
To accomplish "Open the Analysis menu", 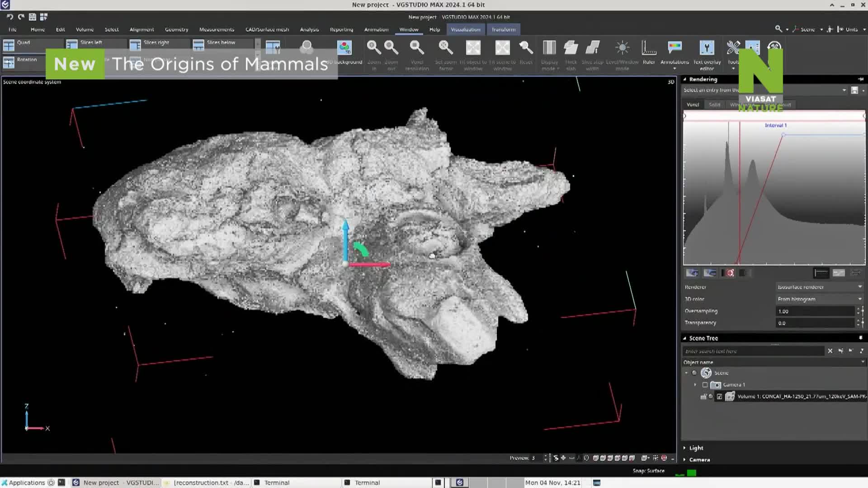I will (x=309, y=29).
